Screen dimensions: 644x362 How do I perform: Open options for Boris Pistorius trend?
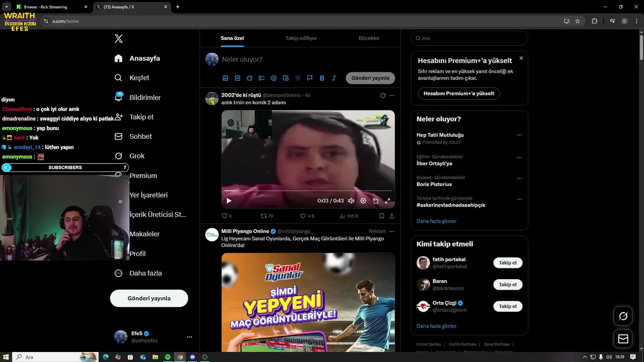click(519, 178)
